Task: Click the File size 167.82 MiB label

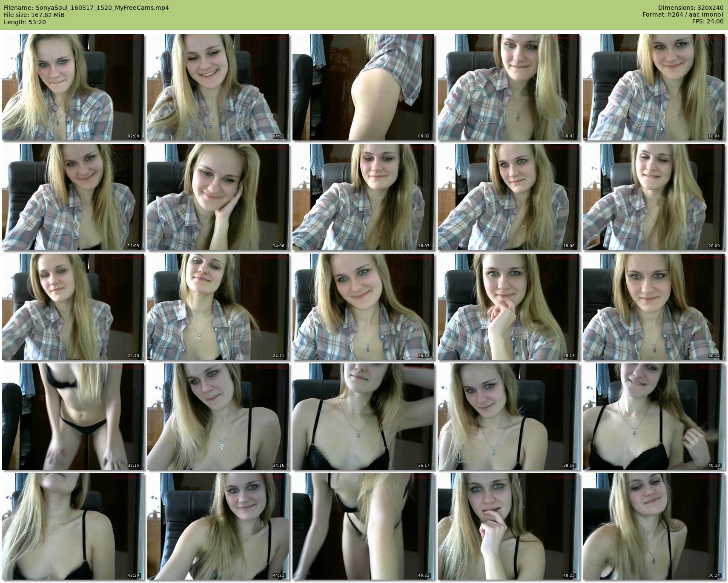Action: [34, 15]
